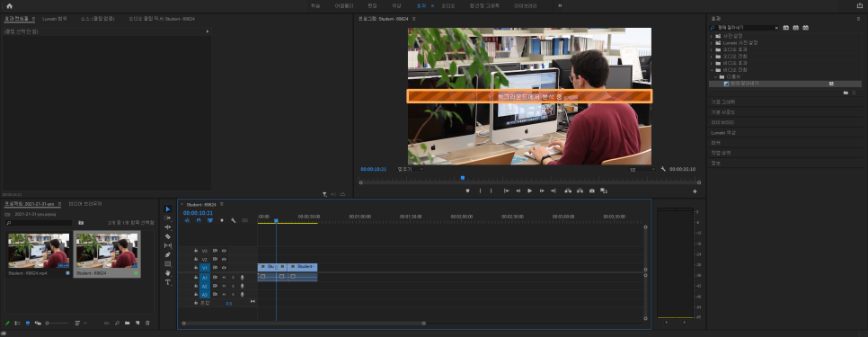The height and width of the screenshot is (337, 868).
Task: Mark Out point in Program monitor
Action: point(491,191)
